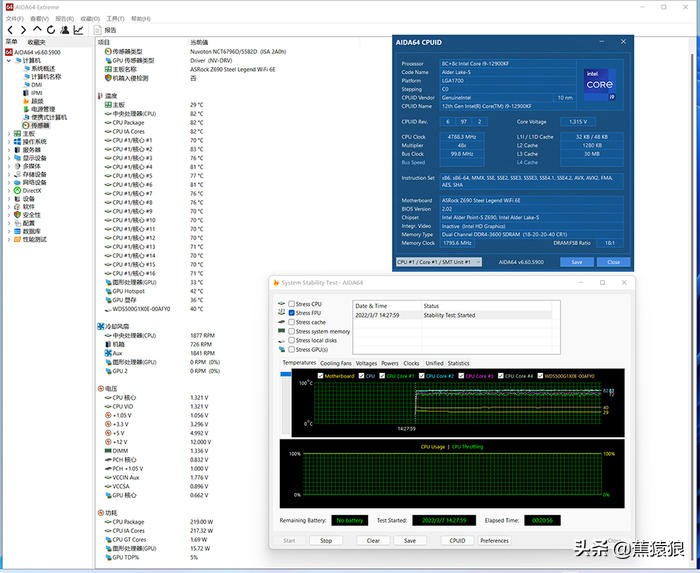Click the up arrow toolbar icon

click(35, 30)
